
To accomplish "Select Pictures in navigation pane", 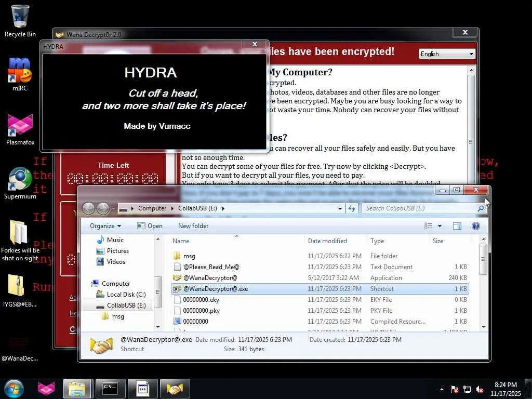I will (x=113, y=251).
